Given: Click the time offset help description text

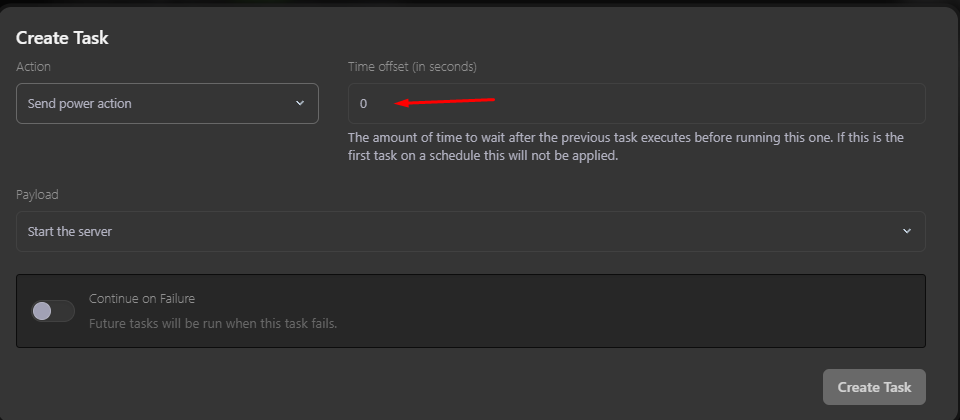Looking at the screenshot, I should (x=624, y=146).
